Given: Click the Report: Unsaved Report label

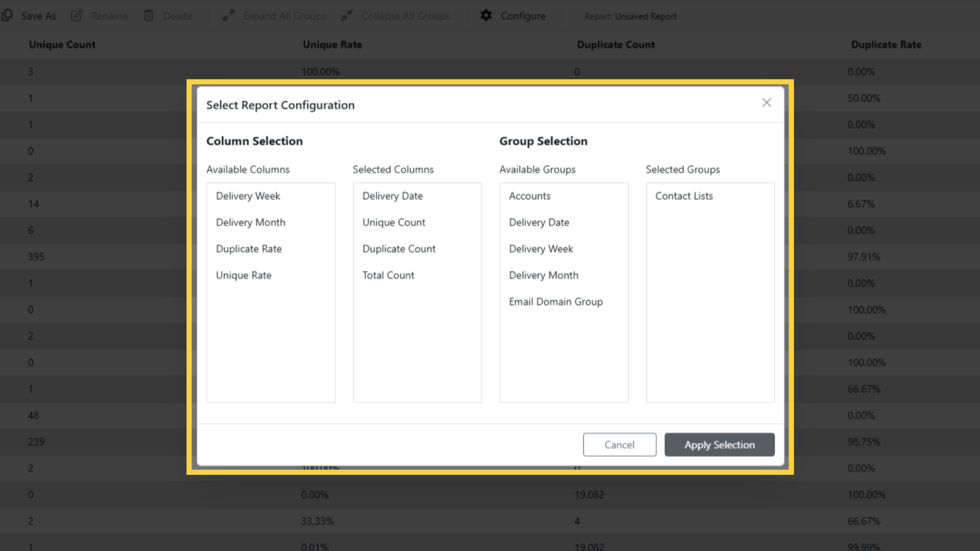Looking at the screenshot, I should [x=631, y=16].
